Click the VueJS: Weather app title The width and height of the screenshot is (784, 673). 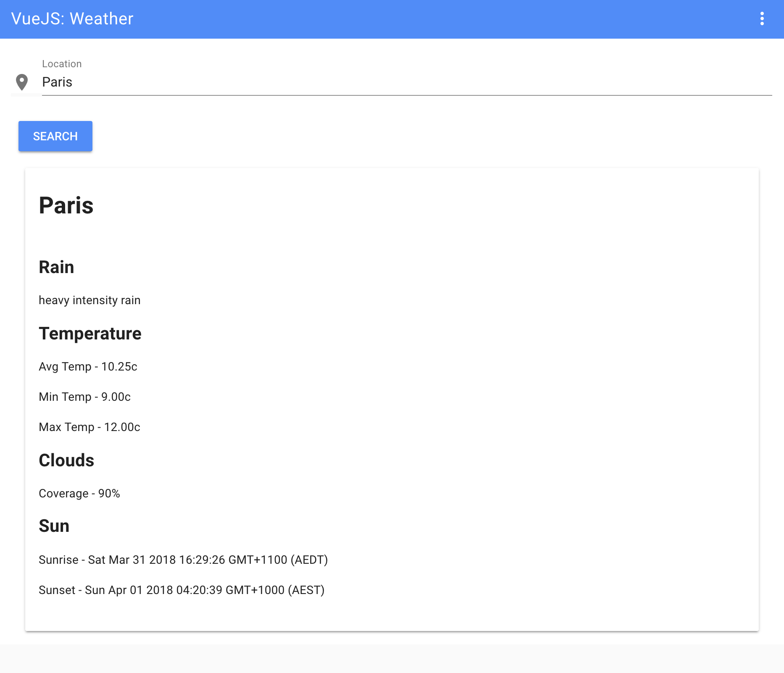[72, 19]
